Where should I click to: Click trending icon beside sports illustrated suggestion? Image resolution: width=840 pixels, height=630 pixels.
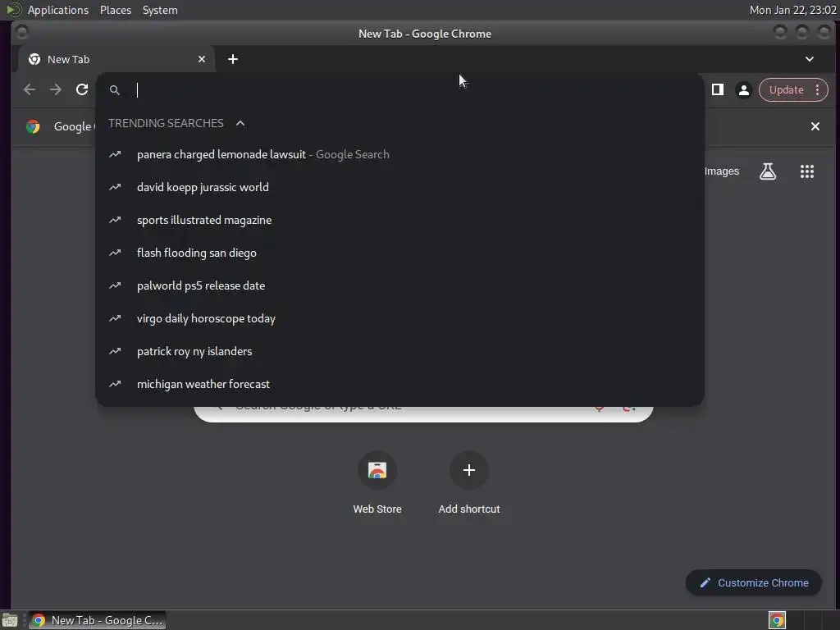click(x=115, y=220)
